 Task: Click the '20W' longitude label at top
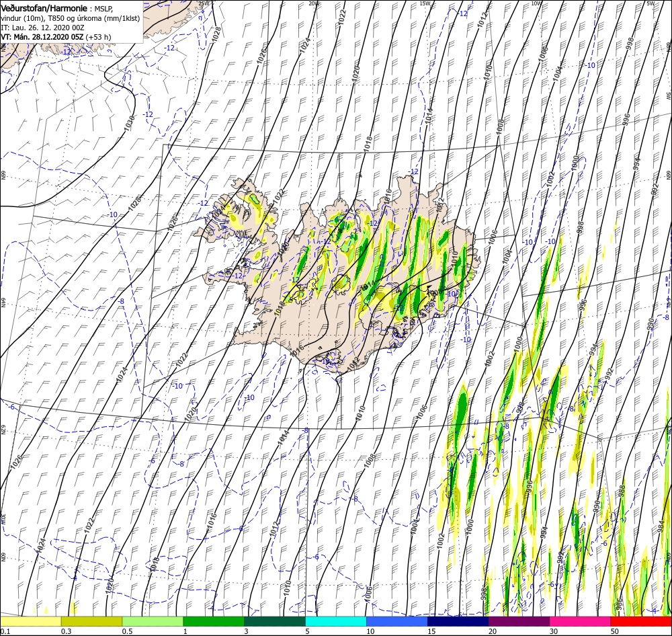pyautogui.click(x=314, y=3)
